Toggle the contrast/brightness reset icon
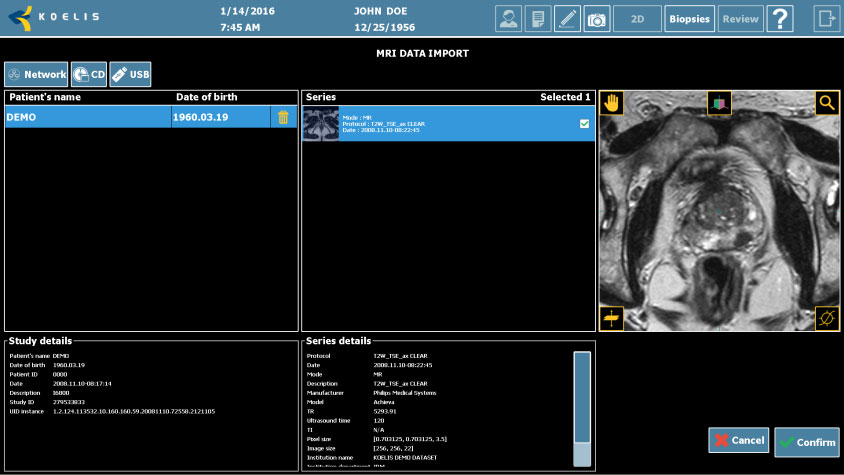 (x=827, y=318)
